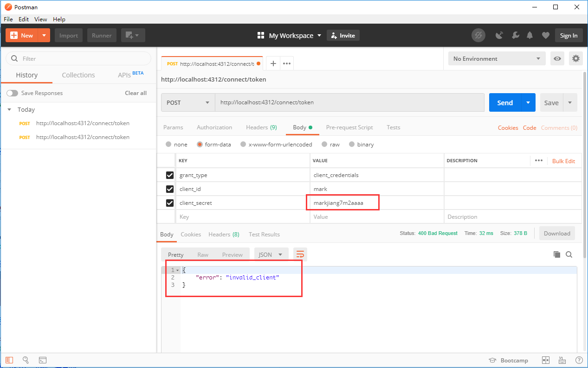Screen dimensions: 588x368
Task: Show the Test Results tab
Action: [264, 235]
